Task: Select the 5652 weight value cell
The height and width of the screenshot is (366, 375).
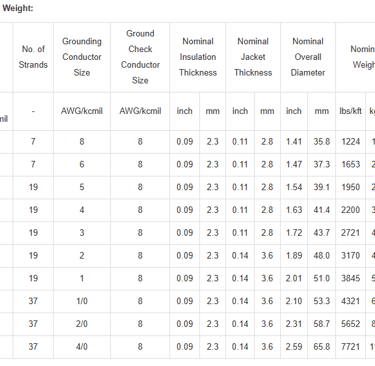Action: click(x=350, y=324)
